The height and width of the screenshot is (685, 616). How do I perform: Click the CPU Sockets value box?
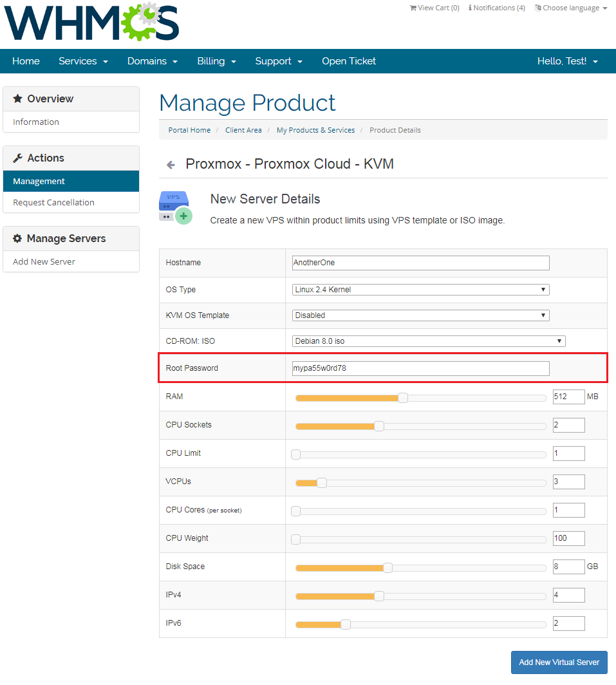point(568,425)
